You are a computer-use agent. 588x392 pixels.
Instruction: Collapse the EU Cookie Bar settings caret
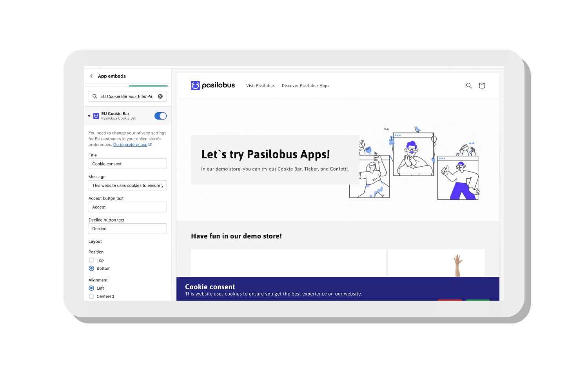89,116
